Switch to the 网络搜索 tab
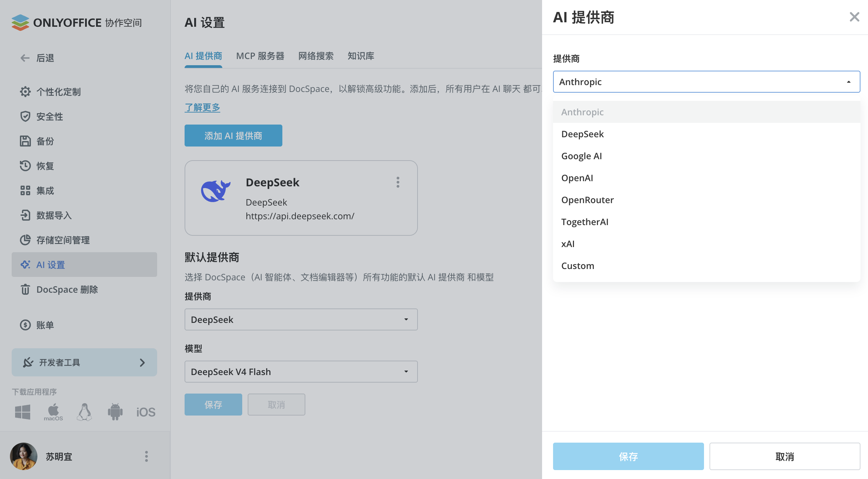The width and height of the screenshot is (868, 479). point(316,56)
